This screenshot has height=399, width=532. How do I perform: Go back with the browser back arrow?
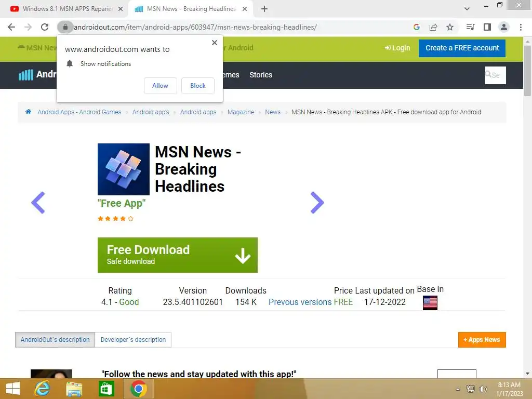(11, 27)
